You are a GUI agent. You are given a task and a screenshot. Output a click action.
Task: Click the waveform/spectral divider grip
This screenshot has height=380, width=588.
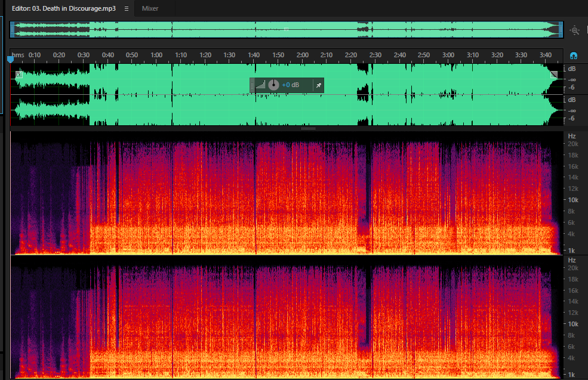click(308, 128)
